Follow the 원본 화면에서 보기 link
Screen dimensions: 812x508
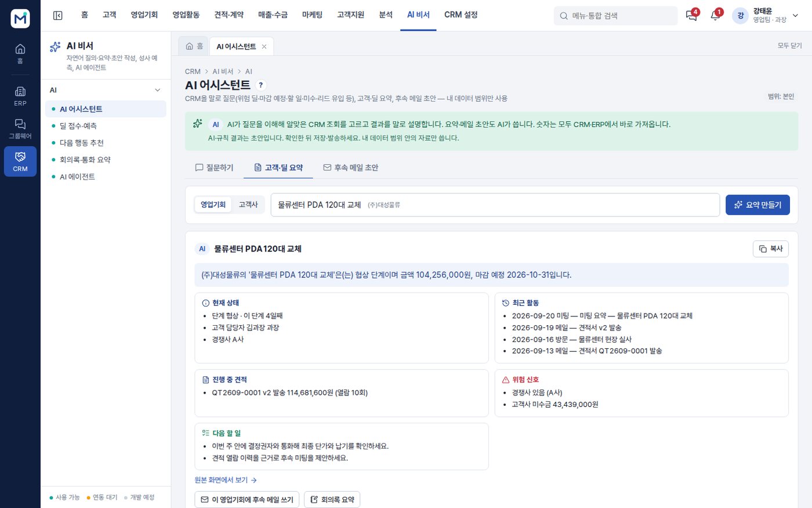point(226,480)
